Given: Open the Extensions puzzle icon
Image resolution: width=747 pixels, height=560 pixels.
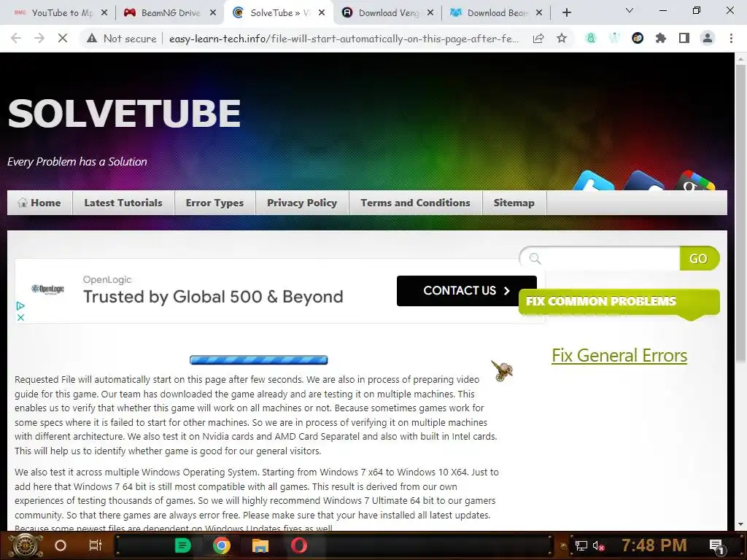Looking at the screenshot, I should pos(661,38).
